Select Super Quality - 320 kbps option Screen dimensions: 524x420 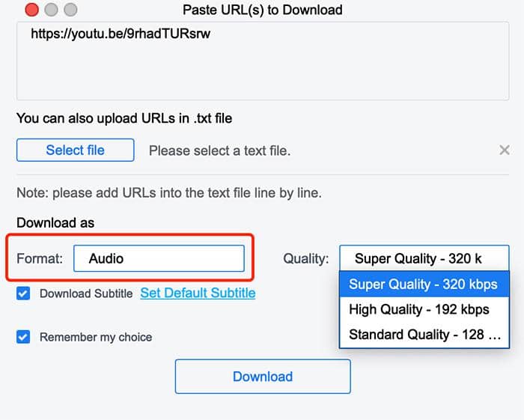pos(424,284)
